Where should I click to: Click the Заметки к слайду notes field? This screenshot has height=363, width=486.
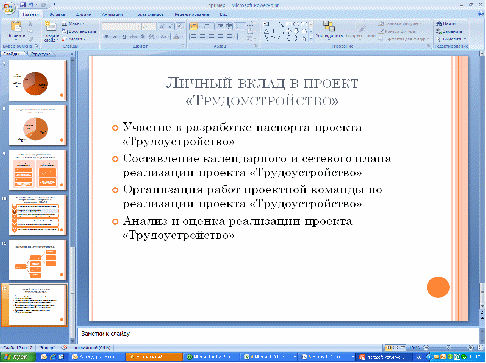click(x=278, y=334)
